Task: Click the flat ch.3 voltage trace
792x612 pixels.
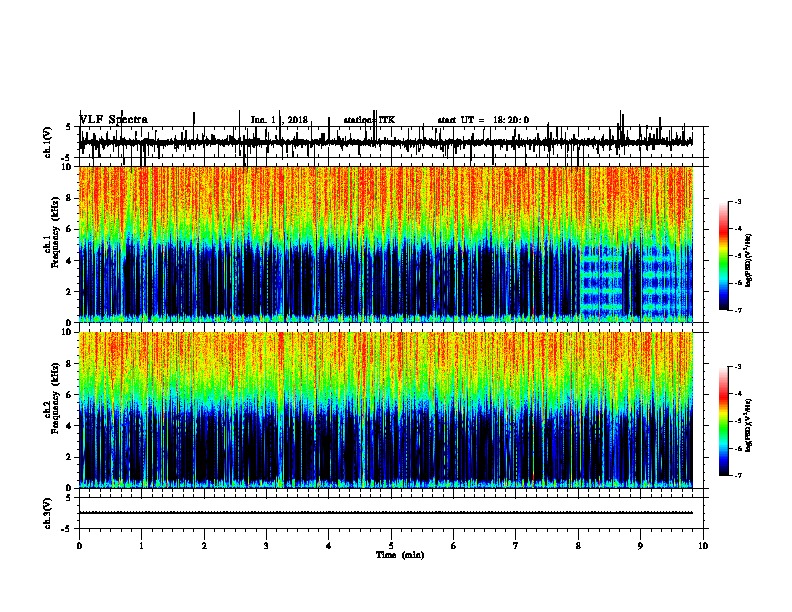Action: click(386, 513)
